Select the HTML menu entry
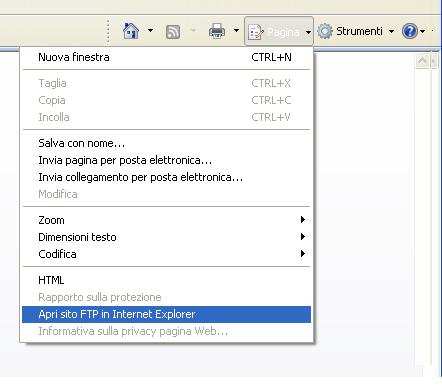This screenshot has width=442, height=387. pos(166,280)
